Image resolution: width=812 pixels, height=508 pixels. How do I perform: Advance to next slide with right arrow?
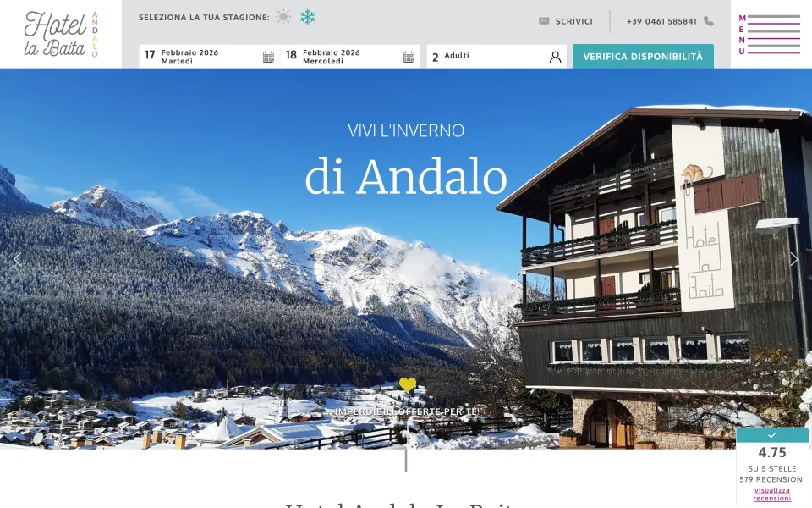(794, 259)
